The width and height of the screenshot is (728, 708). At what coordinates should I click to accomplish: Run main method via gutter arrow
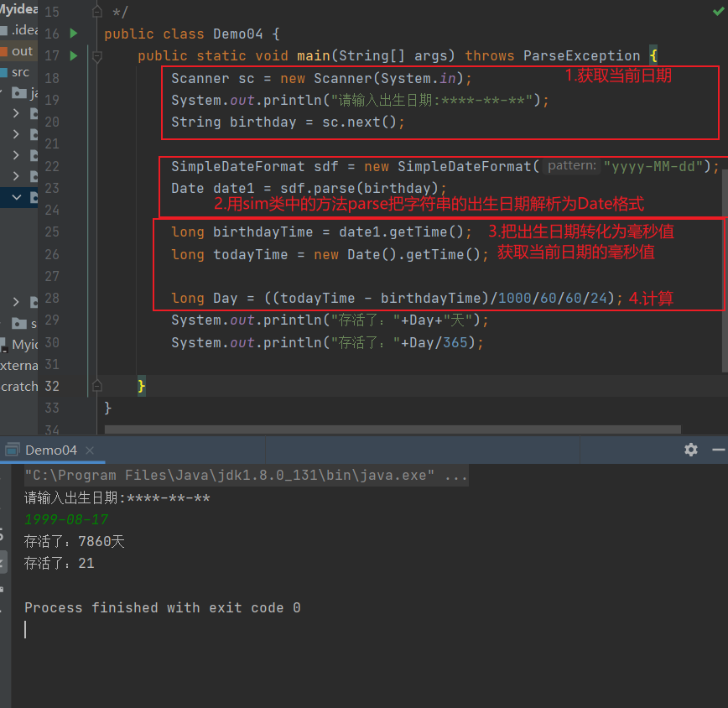73,55
